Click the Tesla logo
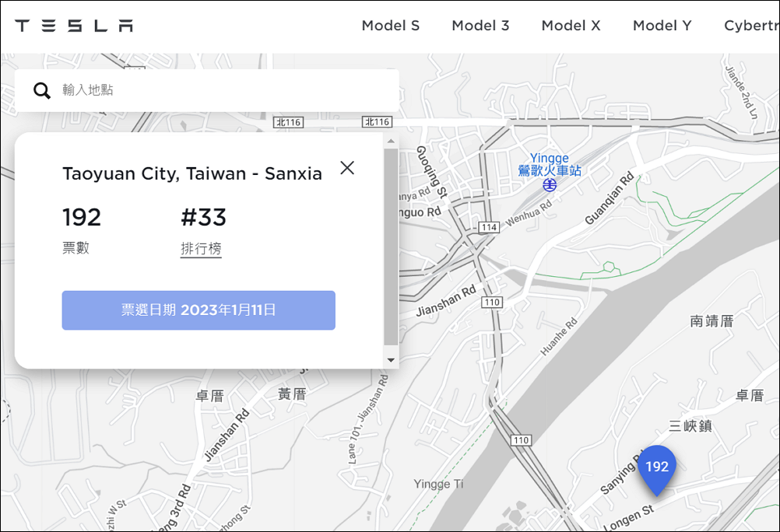This screenshot has height=532, width=780. [74, 26]
